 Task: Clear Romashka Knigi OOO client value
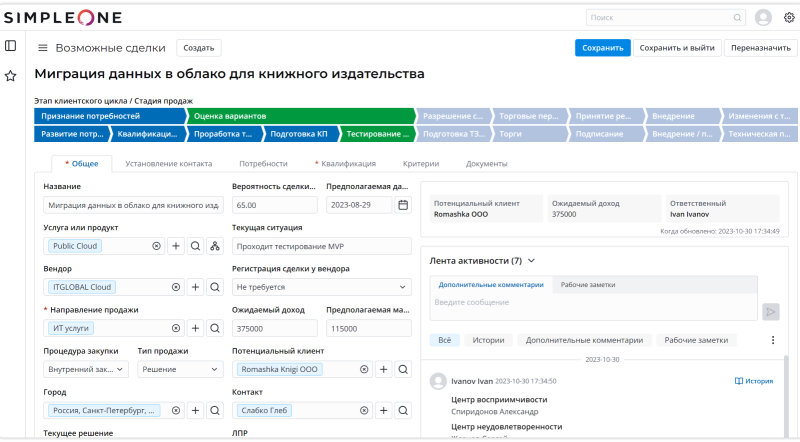[364, 369]
